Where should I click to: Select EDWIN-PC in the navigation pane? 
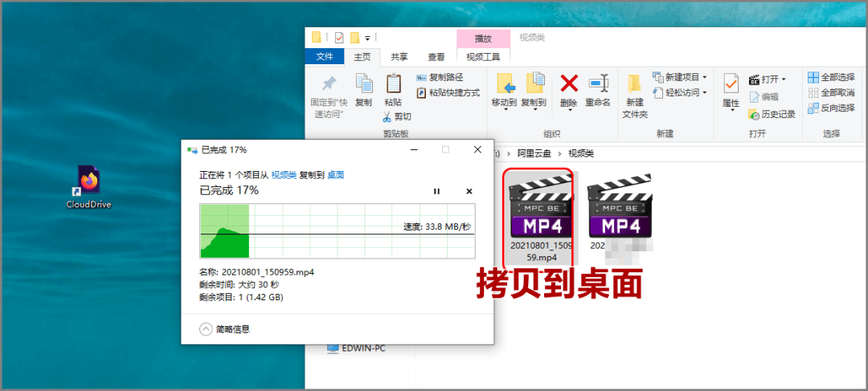click(356, 348)
